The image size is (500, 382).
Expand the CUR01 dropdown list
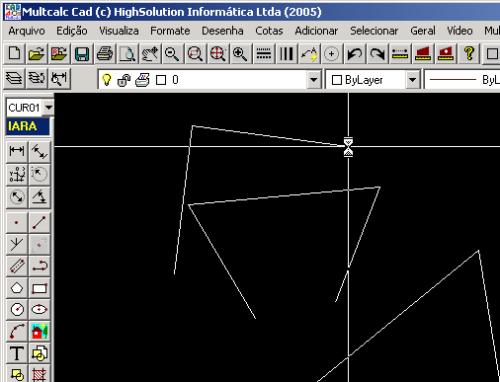click(49, 107)
